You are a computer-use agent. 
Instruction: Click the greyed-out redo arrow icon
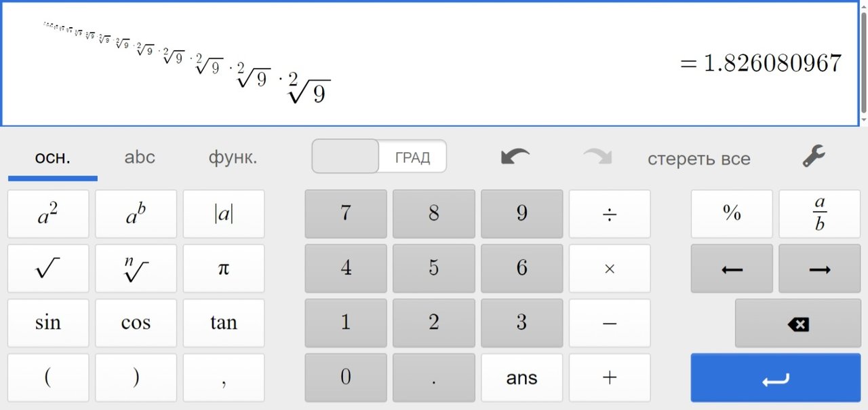click(x=597, y=157)
